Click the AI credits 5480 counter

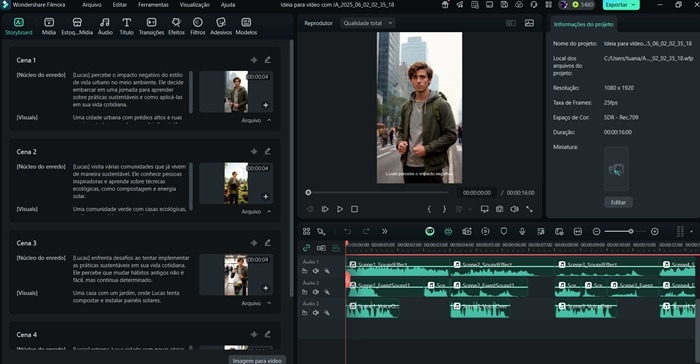coord(583,5)
